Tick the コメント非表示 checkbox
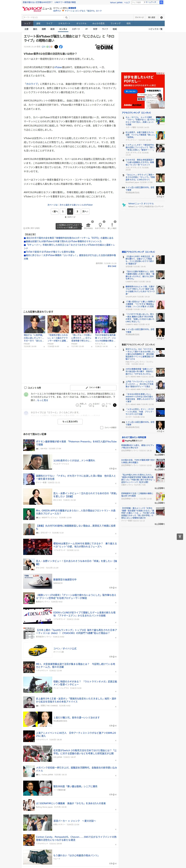The image size is (186, 868). [x=102, y=428]
